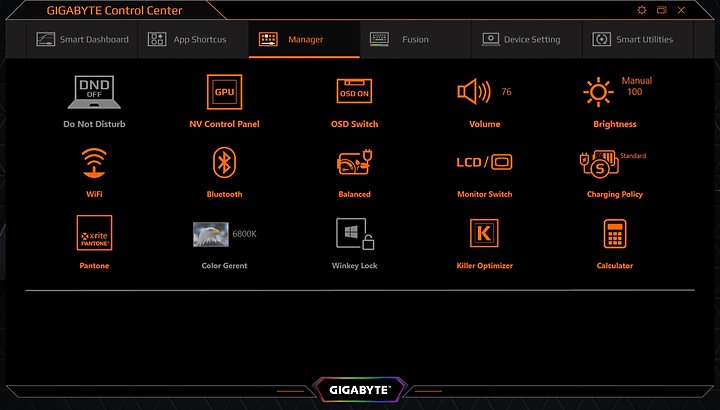The width and height of the screenshot is (720, 410).
Task: Toggle the Winkey Lock icon
Action: (x=354, y=234)
